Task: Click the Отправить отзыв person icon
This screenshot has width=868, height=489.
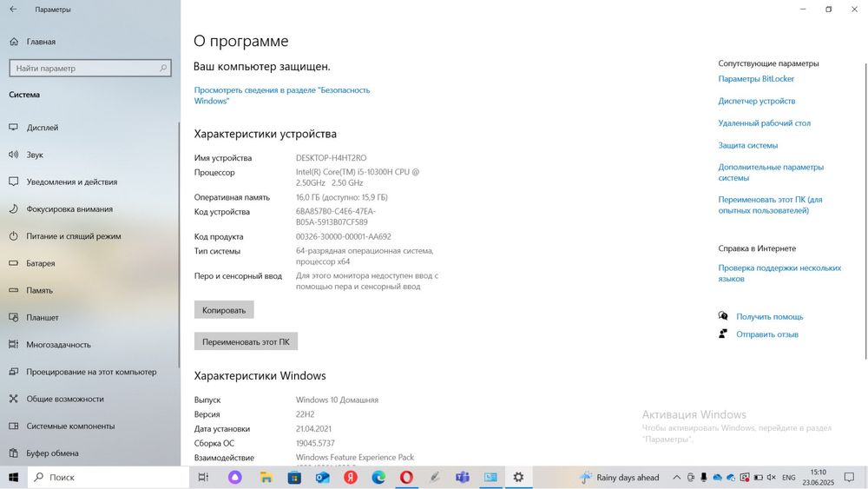Action: 723,334
